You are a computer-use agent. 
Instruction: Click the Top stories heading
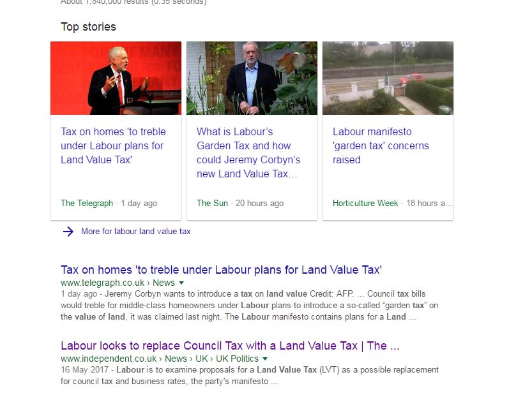89,27
